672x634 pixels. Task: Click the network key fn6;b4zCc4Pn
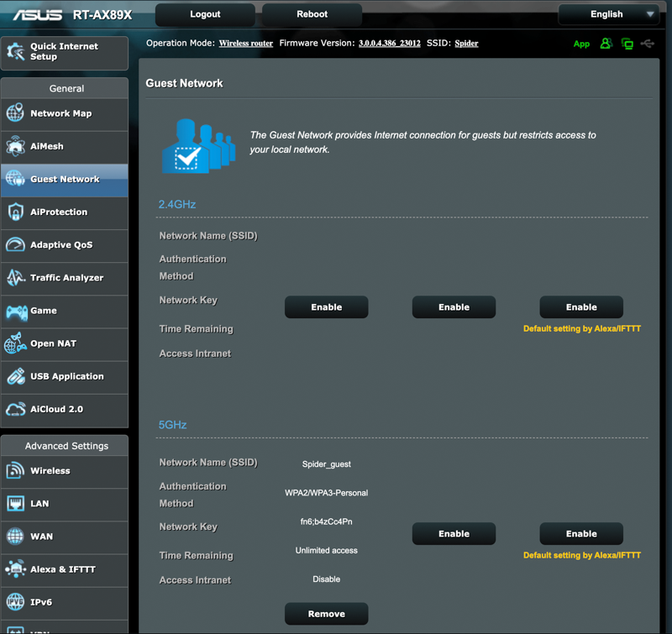[326, 521]
